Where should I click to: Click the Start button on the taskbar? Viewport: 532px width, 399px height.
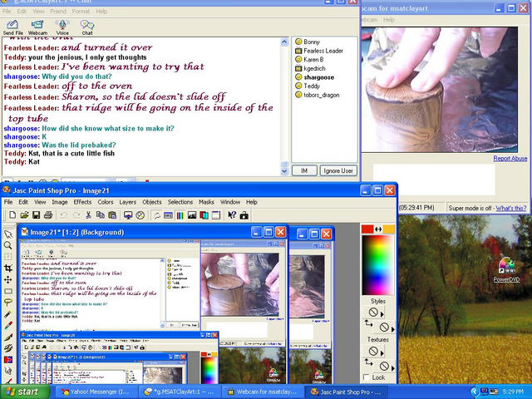coord(24,392)
